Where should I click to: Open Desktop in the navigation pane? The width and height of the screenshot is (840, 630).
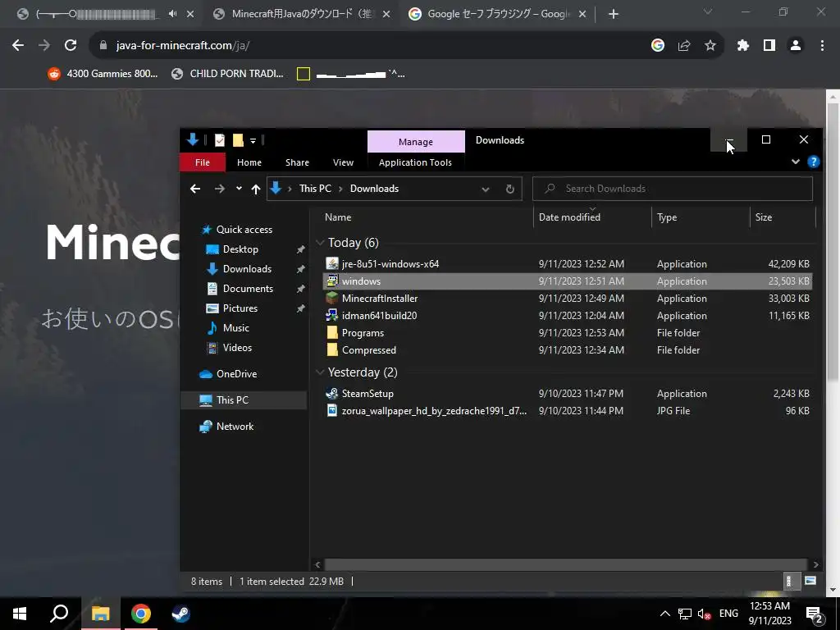[x=240, y=249]
